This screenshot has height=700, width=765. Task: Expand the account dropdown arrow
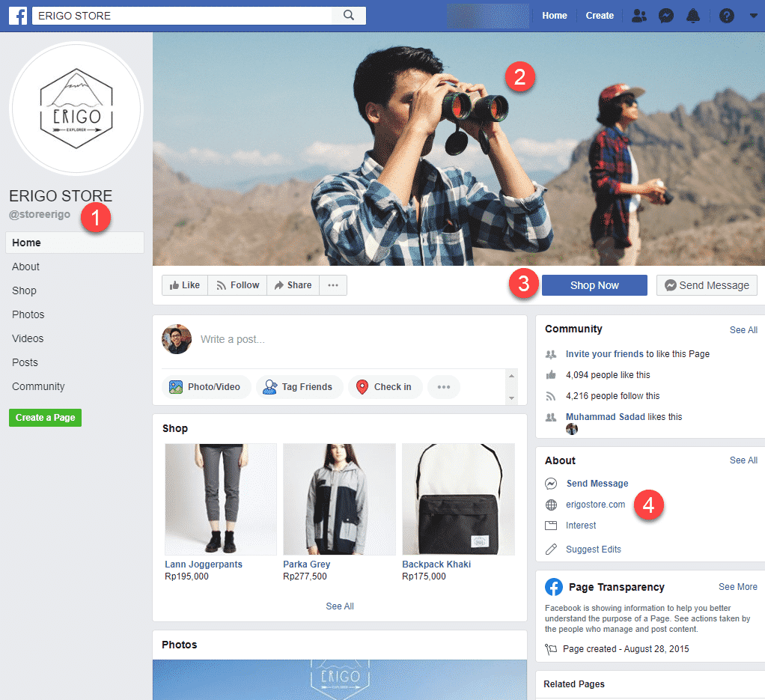click(753, 16)
